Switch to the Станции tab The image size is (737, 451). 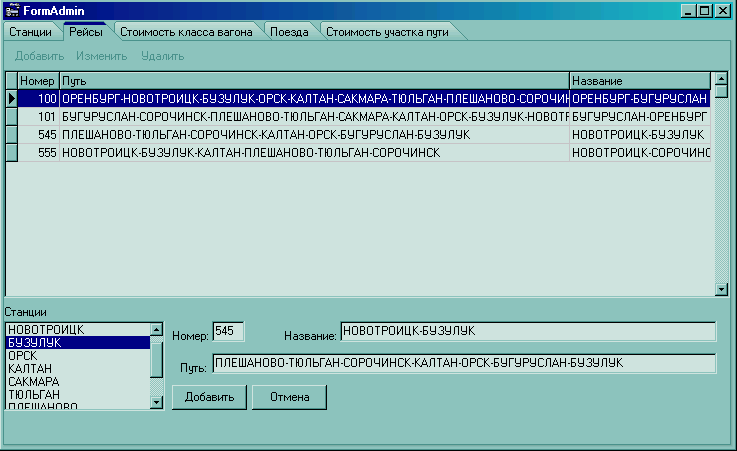coord(31,32)
